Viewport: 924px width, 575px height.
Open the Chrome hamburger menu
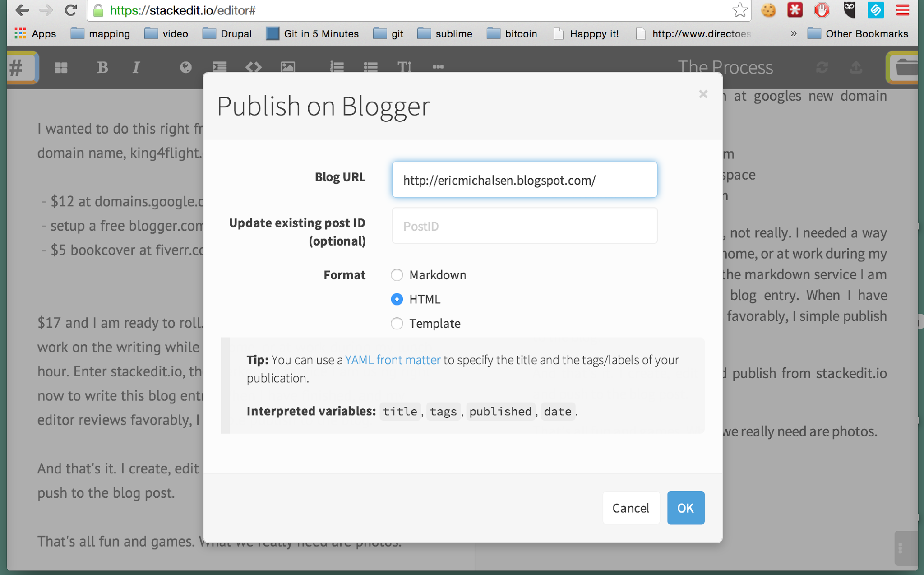(x=903, y=10)
